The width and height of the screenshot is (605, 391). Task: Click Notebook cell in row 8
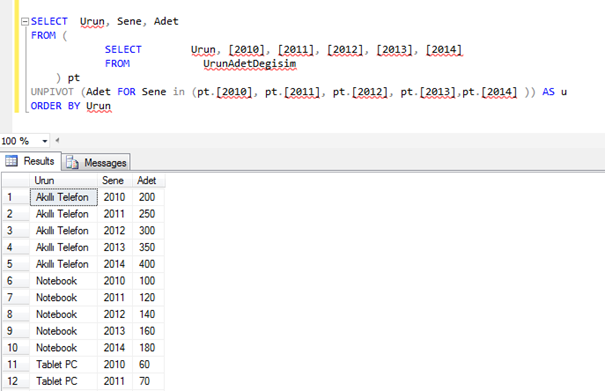64,314
